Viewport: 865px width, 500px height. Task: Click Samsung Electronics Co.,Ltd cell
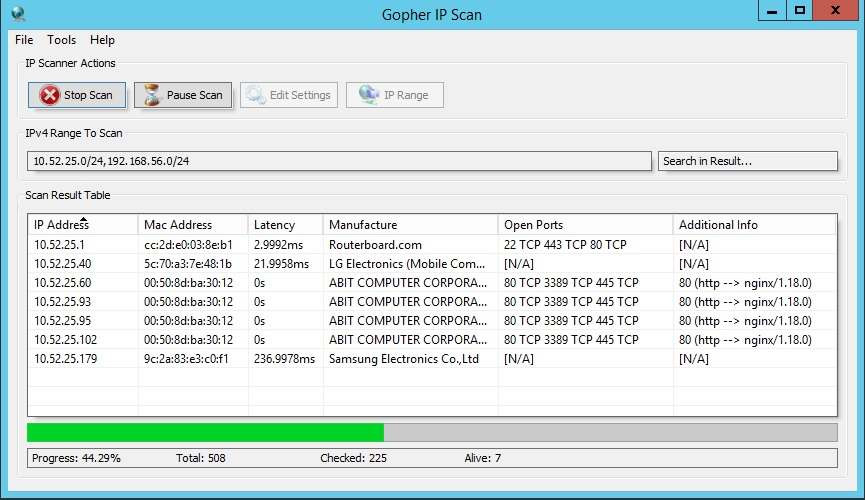point(404,359)
